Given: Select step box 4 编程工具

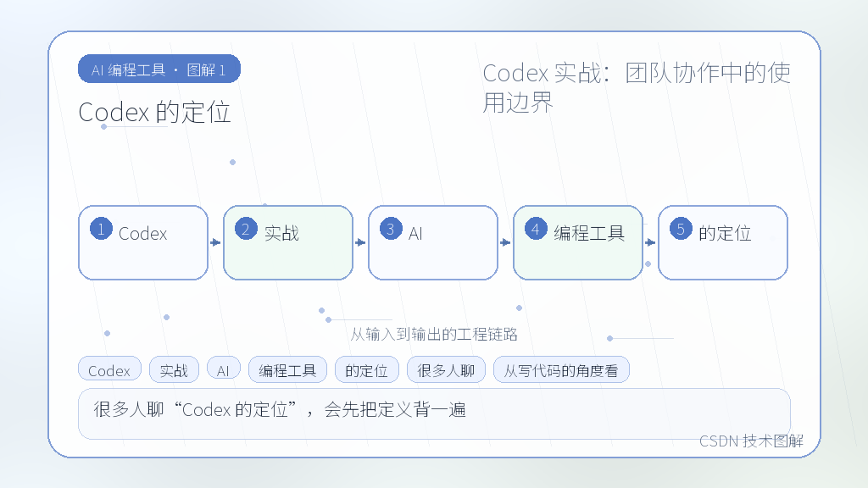Looking at the screenshot, I should [578, 242].
